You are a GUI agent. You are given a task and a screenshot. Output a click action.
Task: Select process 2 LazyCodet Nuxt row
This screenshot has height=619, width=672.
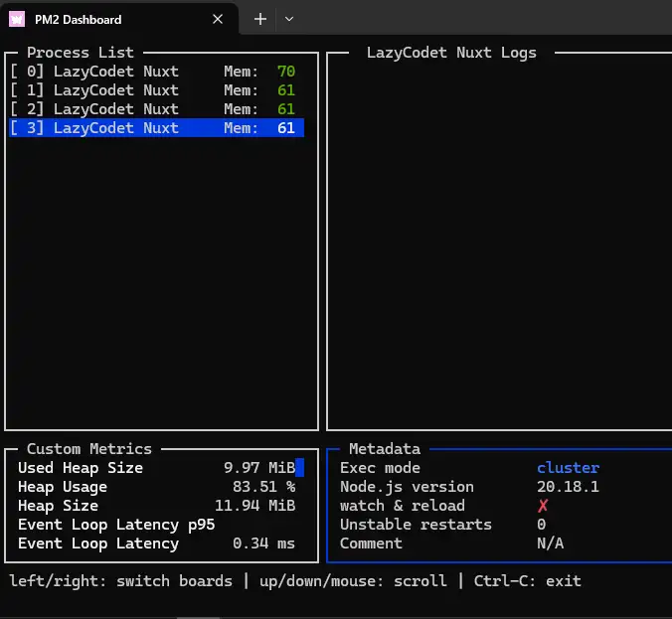click(x=156, y=109)
